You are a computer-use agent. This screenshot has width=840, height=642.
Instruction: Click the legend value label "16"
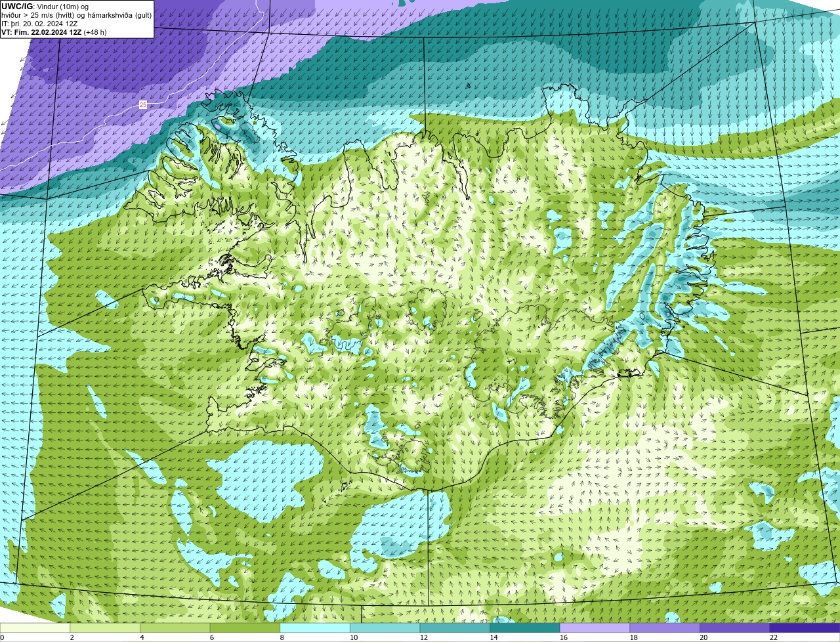564,637
